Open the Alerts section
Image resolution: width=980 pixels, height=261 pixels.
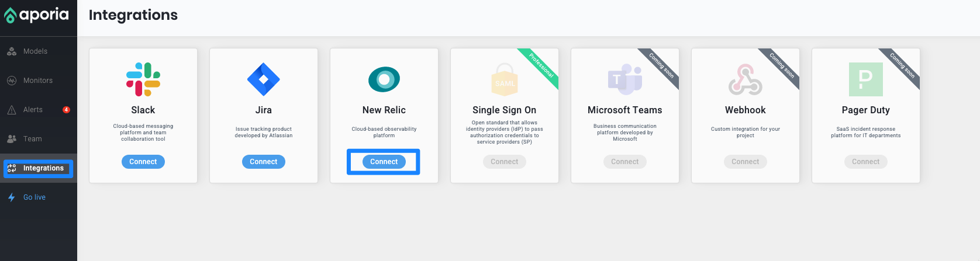tap(33, 110)
